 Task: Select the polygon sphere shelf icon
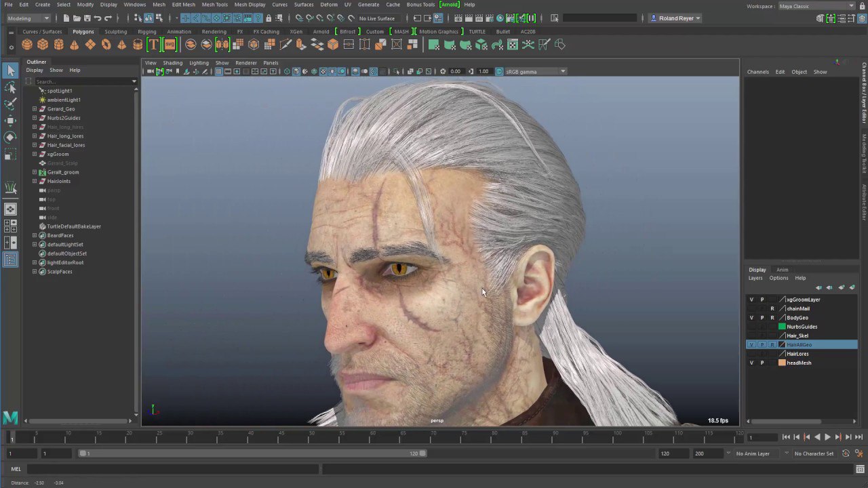(x=26, y=45)
